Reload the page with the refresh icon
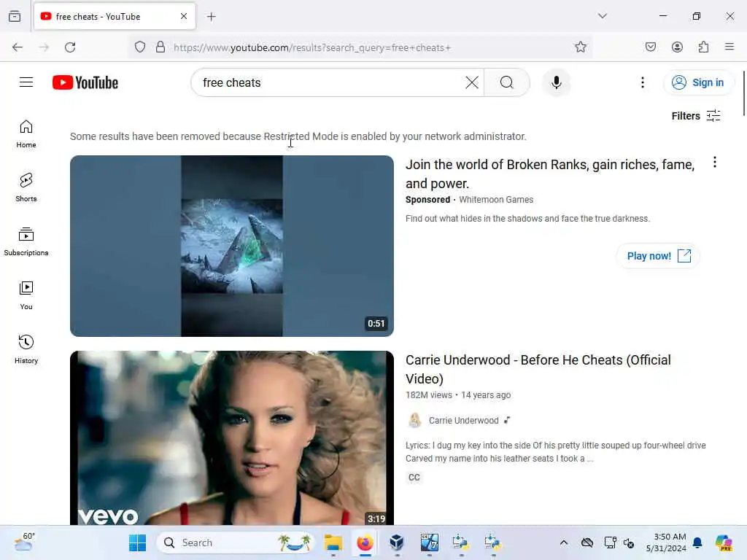This screenshot has width=747, height=560. pos(70,47)
